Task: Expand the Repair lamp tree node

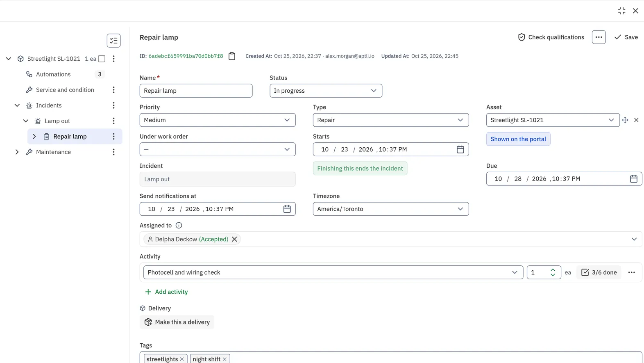Action: pos(34,137)
